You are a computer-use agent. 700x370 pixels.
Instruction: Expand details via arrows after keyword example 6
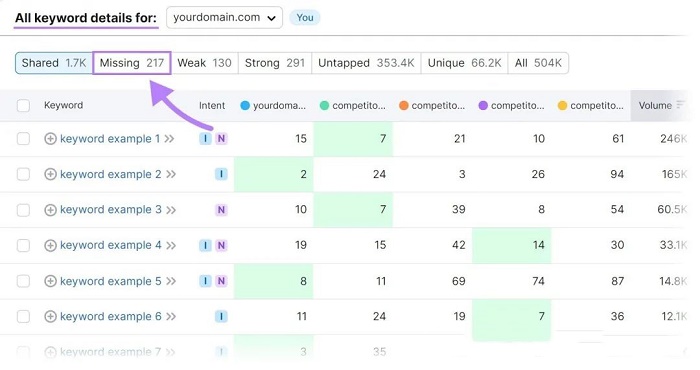[171, 316]
